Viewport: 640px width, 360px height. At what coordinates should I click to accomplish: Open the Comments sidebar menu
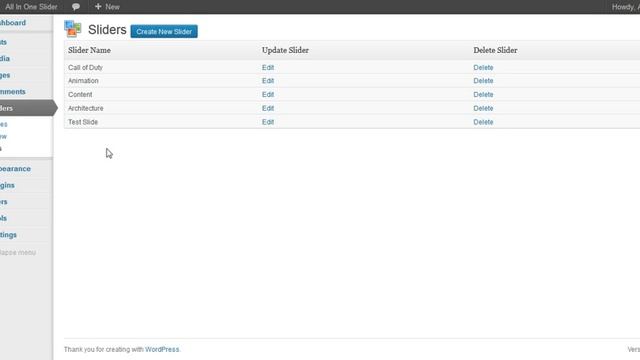(13, 91)
